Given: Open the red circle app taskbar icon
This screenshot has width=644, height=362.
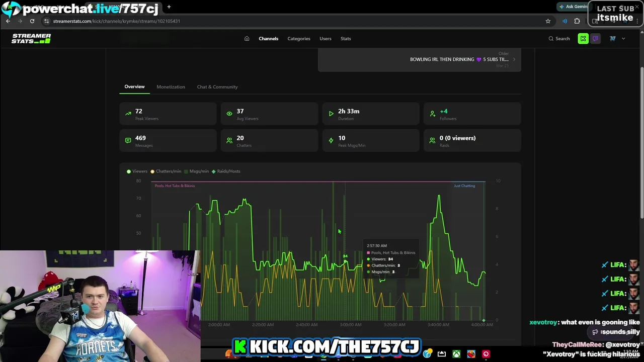Looking at the screenshot, I should (486, 354).
